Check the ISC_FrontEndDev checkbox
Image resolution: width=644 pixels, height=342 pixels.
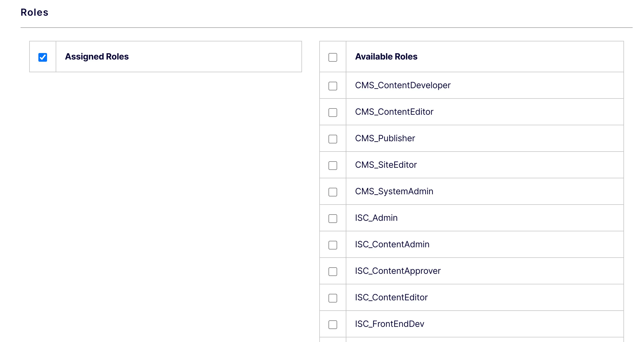(333, 324)
